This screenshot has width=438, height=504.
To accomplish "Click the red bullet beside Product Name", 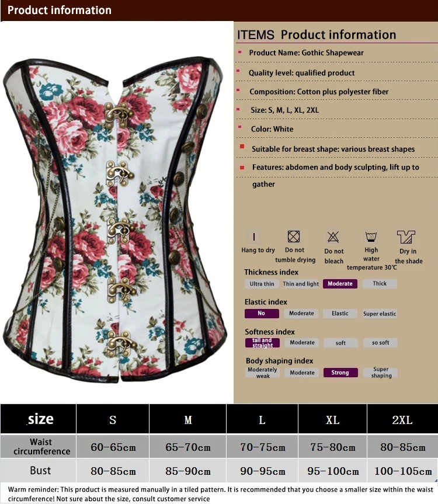I will (x=239, y=52).
